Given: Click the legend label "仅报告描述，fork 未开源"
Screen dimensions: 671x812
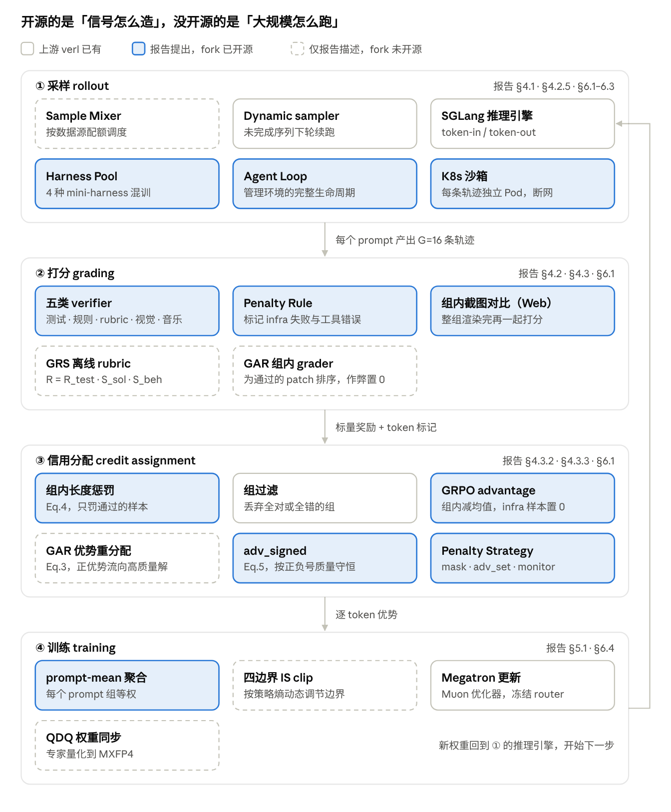Looking at the screenshot, I should pyautogui.click(x=365, y=49).
